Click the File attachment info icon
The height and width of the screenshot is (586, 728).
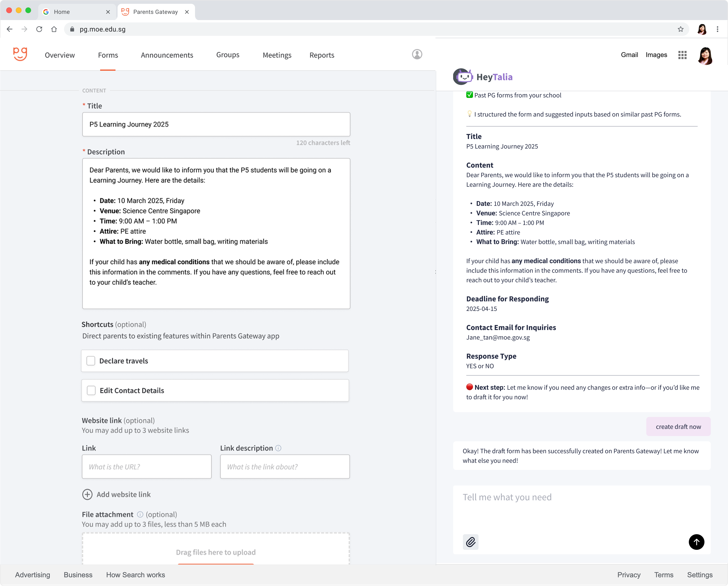point(140,514)
